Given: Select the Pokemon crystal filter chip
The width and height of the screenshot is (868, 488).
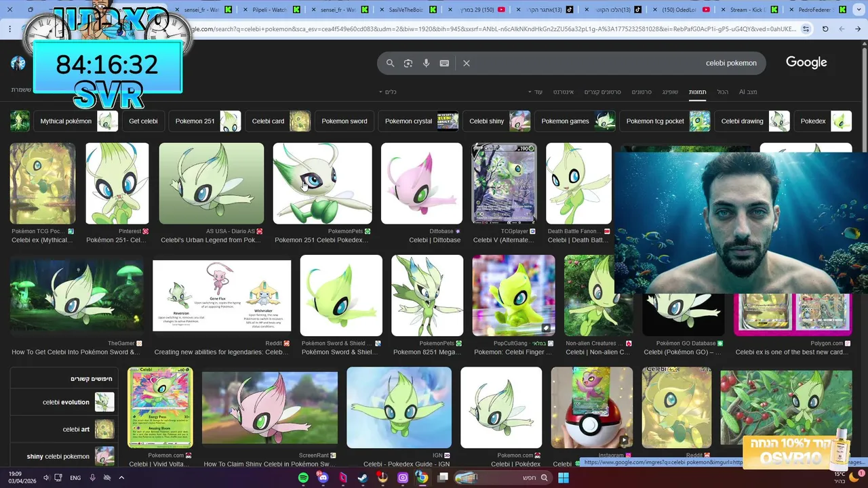Looking at the screenshot, I should click(418, 121).
